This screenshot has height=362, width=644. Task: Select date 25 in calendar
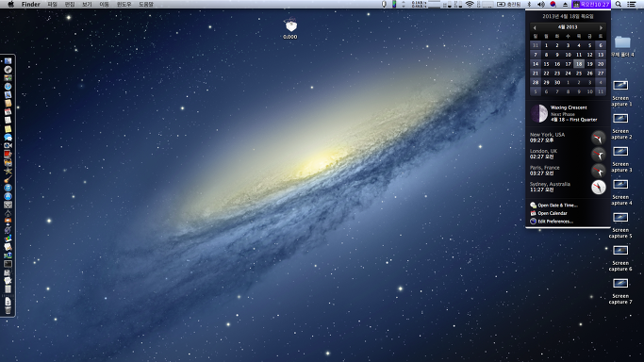(579, 73)
